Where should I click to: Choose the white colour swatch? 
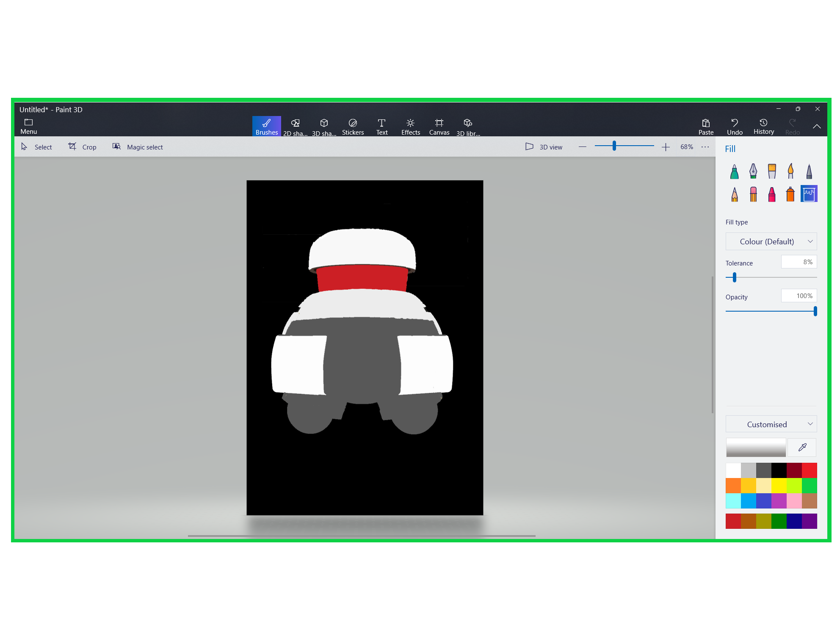point(733,470)
